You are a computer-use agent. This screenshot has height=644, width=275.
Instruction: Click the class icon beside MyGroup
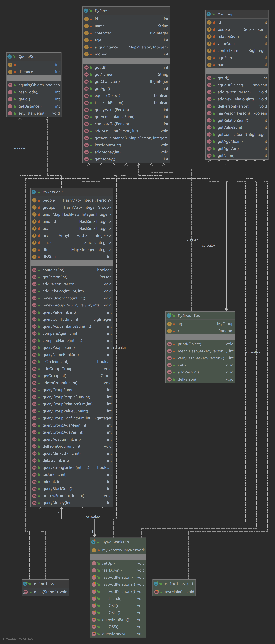(208, 14)
